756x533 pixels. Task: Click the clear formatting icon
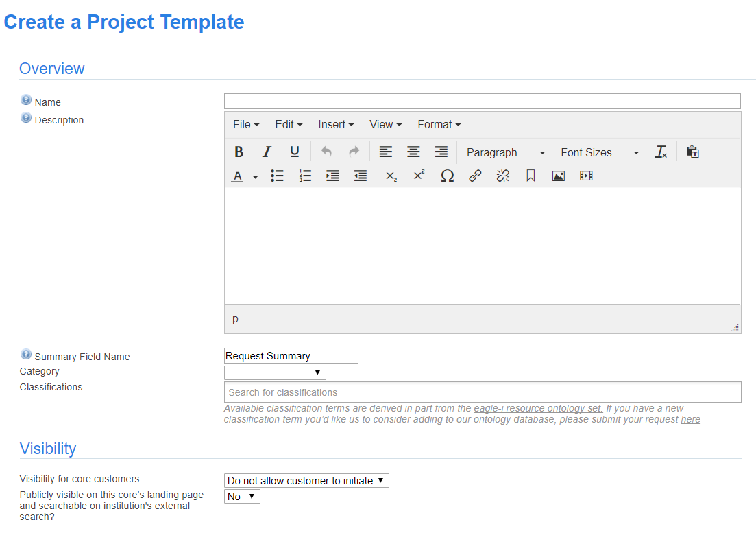coord(661,152)
